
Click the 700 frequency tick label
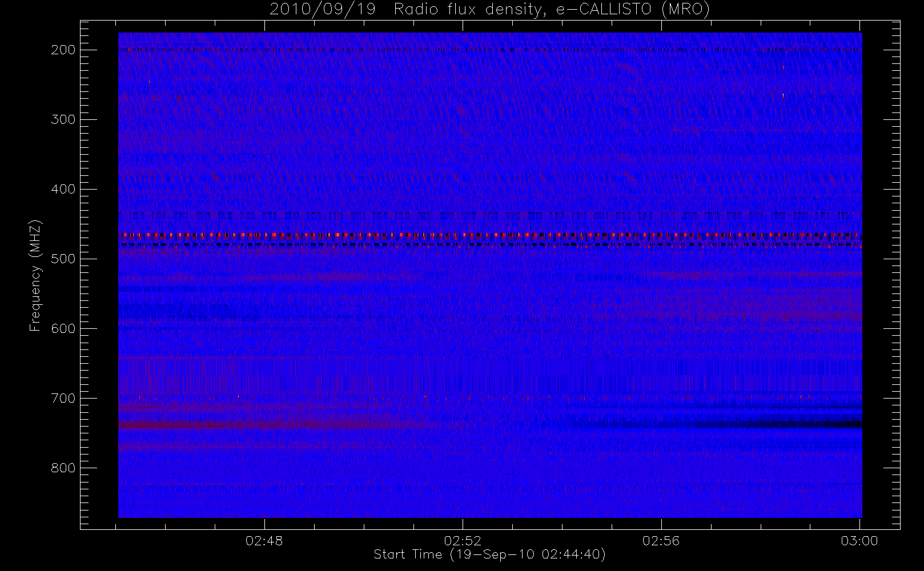click(x=63, y=398)
